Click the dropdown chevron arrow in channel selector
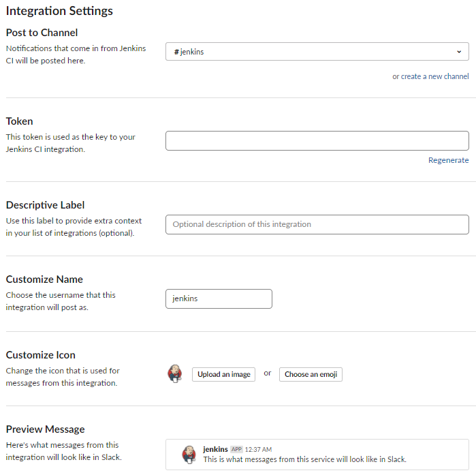This screenshot has width=476, height=475. click(459, 52)
